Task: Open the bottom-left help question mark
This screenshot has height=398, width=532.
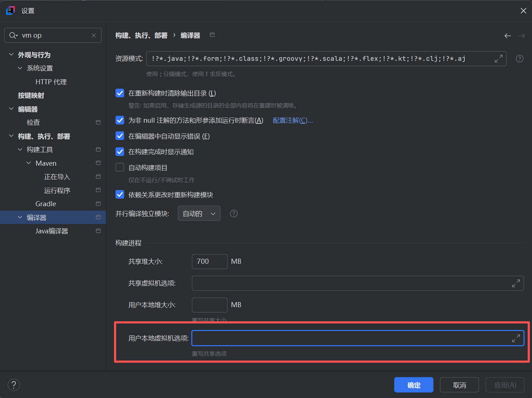Action: pos(14,385)
